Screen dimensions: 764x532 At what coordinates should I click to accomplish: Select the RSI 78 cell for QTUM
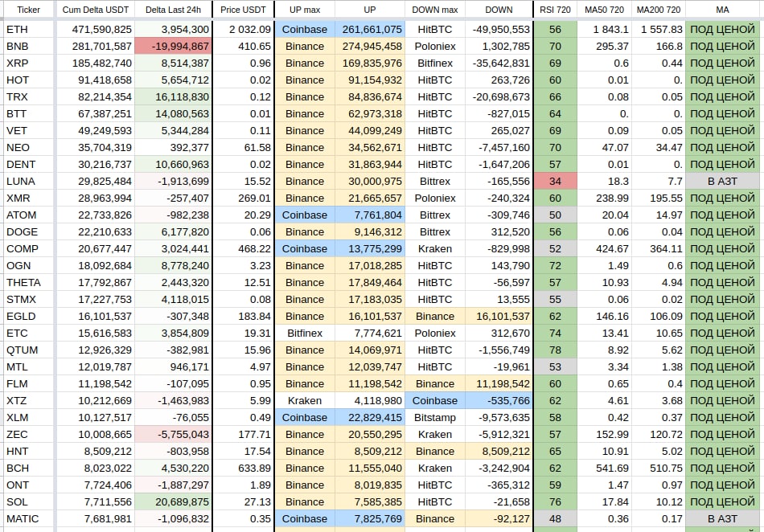[x=555, y=350]
